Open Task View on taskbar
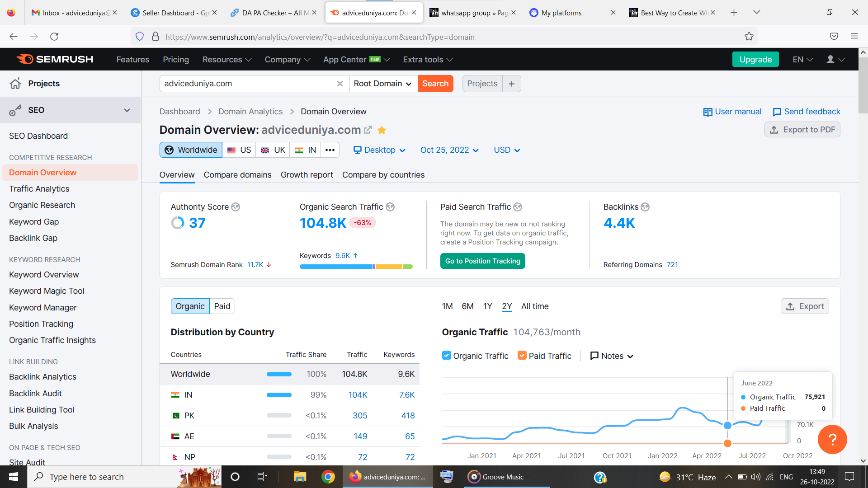 262,477
